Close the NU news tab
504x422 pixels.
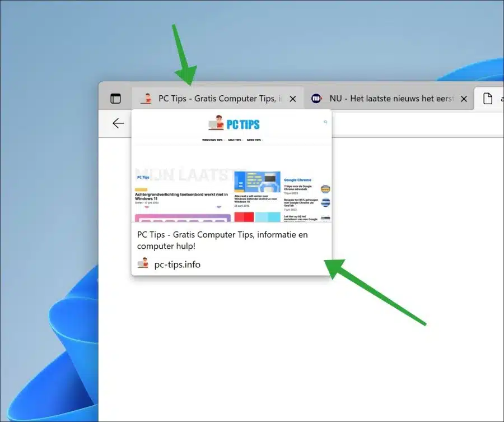464,99
